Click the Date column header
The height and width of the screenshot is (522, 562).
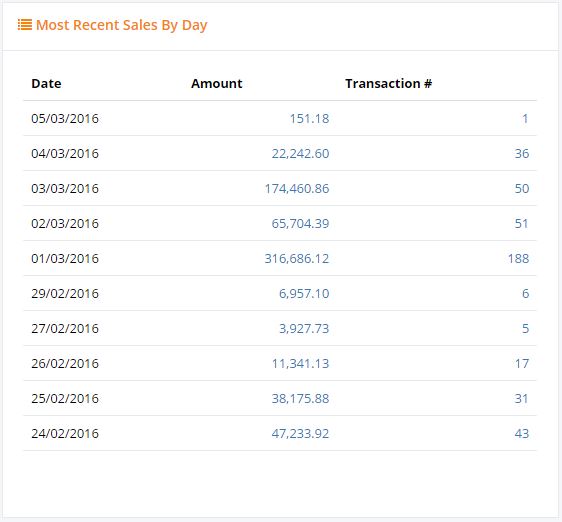(x=46, y=84)
